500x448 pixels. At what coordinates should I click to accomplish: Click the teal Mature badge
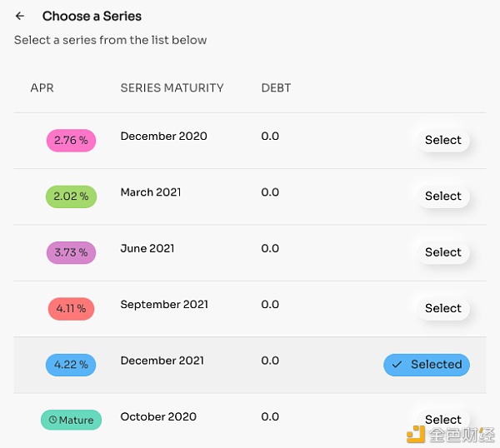point(71,420)
